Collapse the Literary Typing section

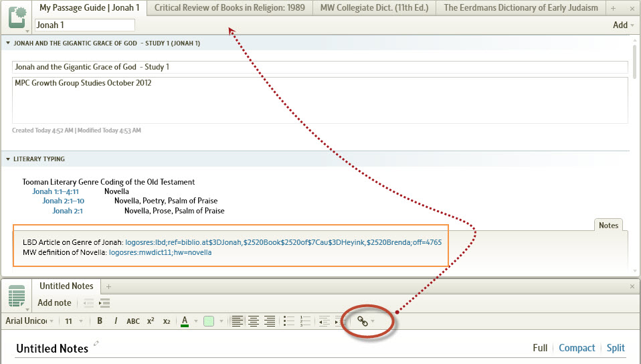pos(8,159)
